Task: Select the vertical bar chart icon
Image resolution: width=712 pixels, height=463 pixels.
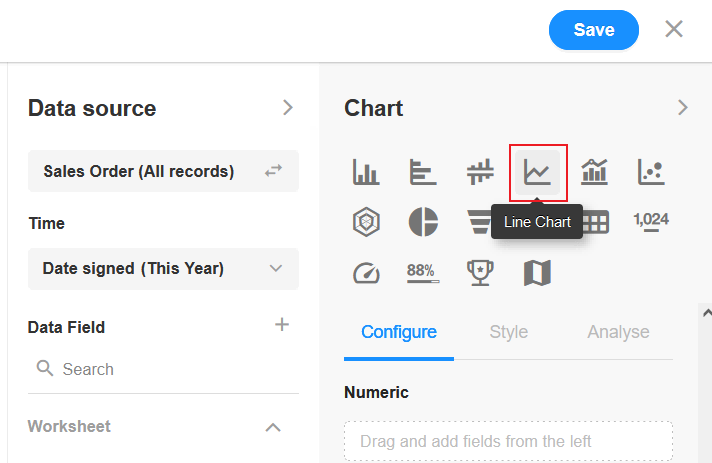Action: (x=366, y=172)
